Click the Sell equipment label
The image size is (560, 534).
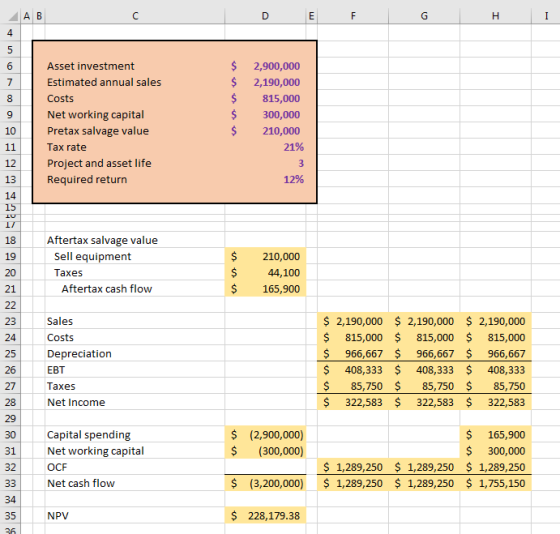click(x=92, y=256)
